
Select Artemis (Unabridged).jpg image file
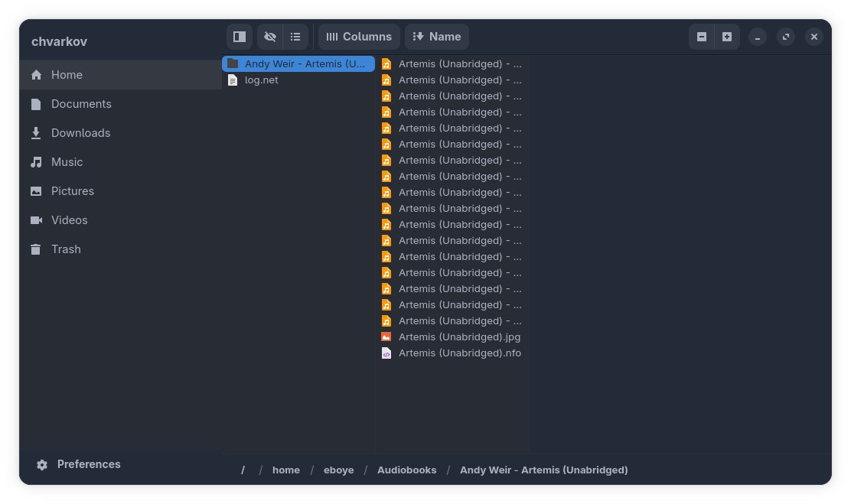pyautogui.click(x=452, y=337)
